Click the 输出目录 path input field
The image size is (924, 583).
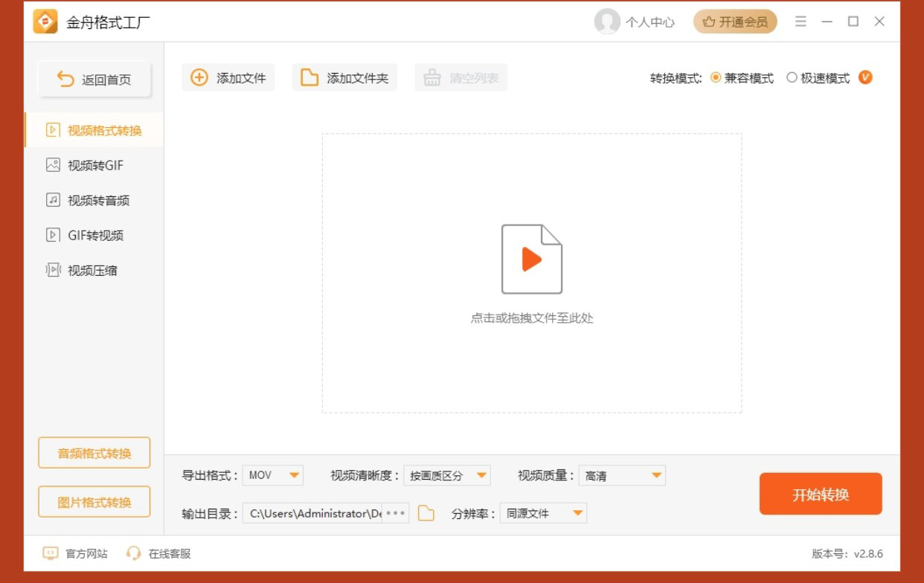(312, 513)
